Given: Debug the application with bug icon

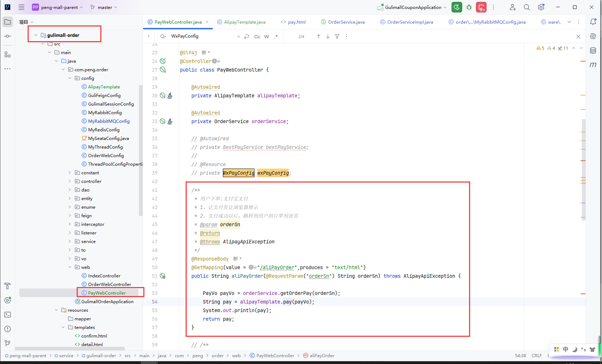Looking at the screenshot, I should (469, 7).
